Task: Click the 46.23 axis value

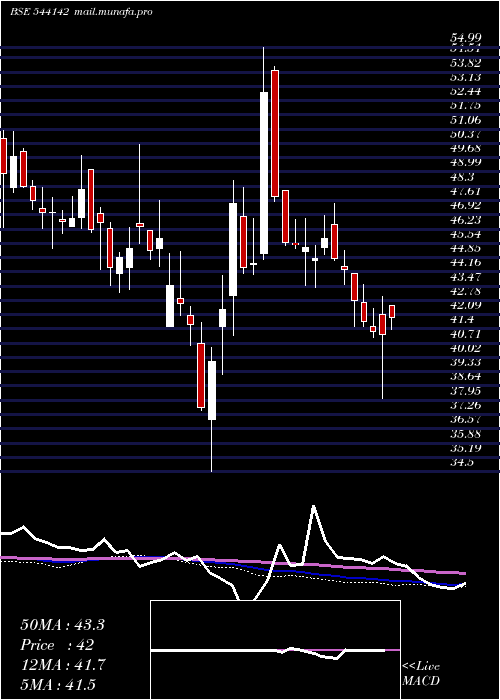Action: click(x=465, y=220)
